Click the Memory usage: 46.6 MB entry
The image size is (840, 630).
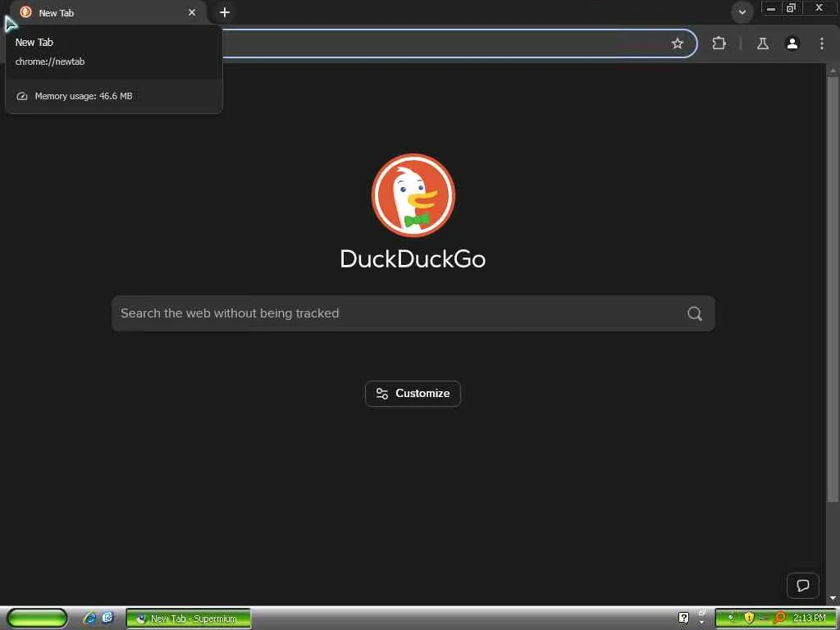[113, 96]
